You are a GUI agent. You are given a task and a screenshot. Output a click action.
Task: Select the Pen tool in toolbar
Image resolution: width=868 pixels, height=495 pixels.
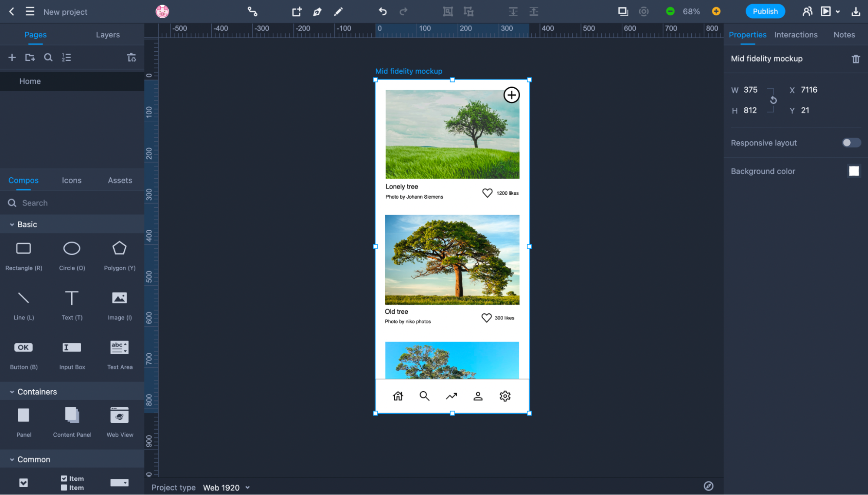tap(317, 12)
